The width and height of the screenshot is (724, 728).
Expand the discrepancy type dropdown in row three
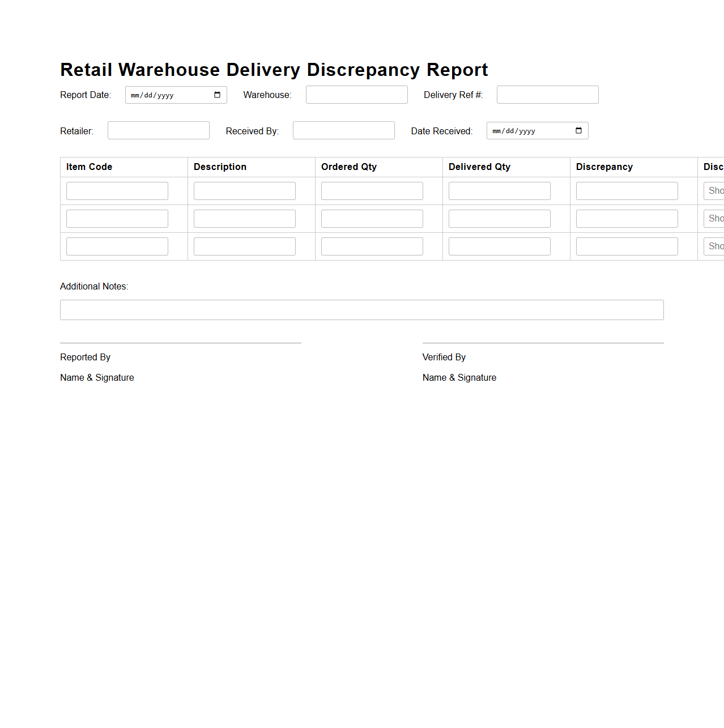pos(715,246)
